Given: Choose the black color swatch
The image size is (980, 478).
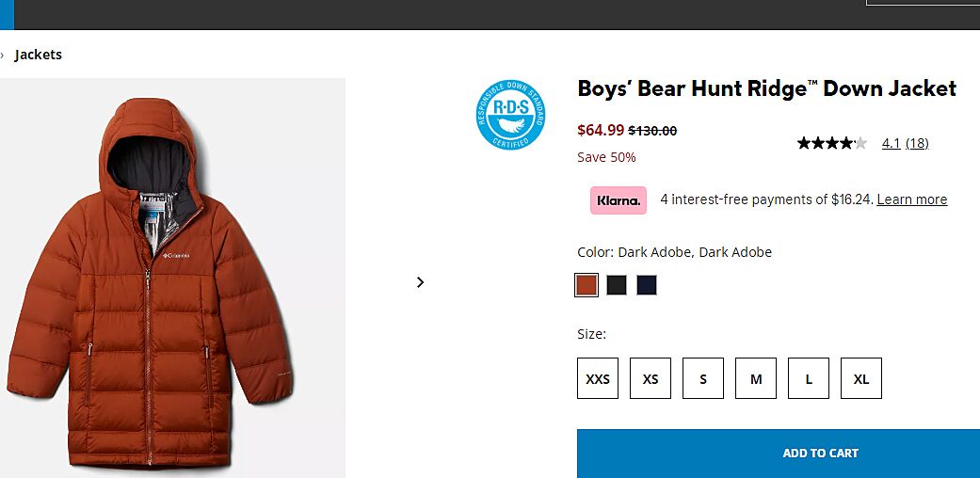Looking at the screenshot, I should (617, 285).
